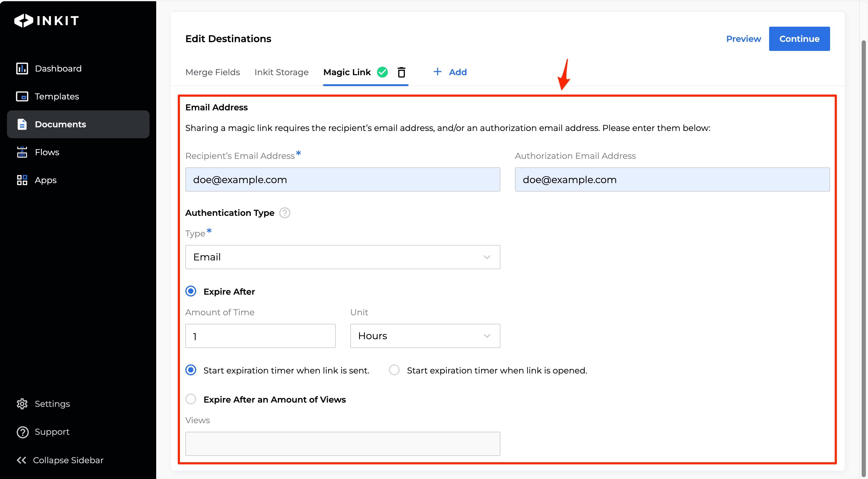Screen dimensions: 868x479
Task: Click the Recipient's Email Address field
Action: pos(343,179)
